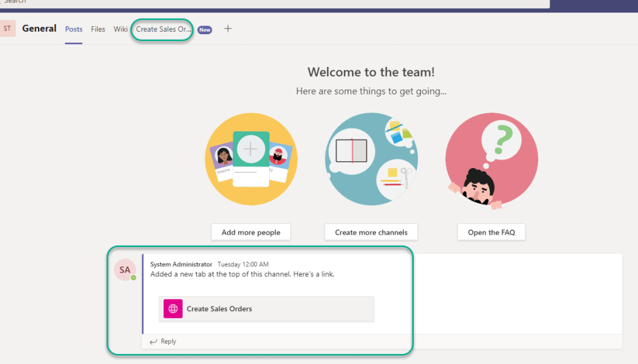Click the SA user avatar
Image resolution: width=638 pixels, height=364 pixels.
pos(125,269)
